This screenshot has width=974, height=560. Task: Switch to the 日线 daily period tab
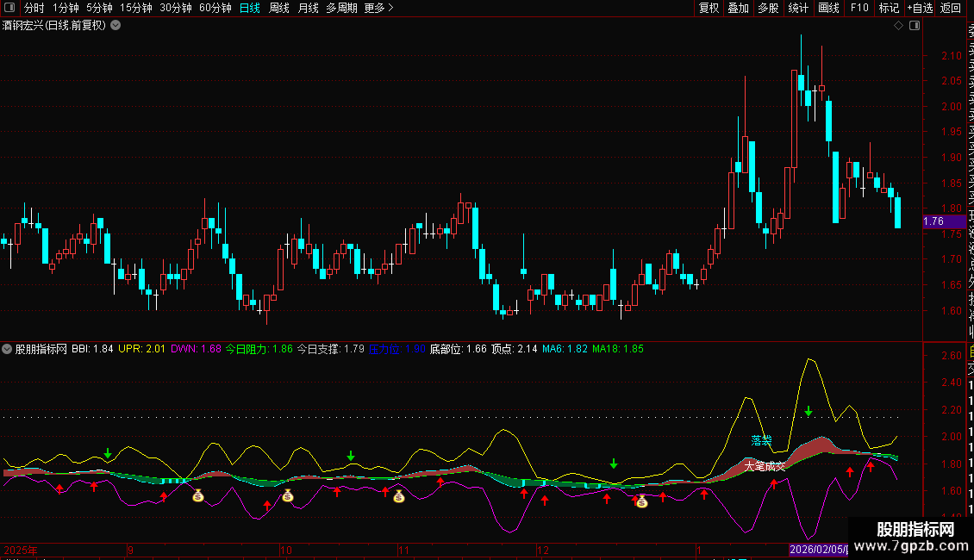(250, 8)
